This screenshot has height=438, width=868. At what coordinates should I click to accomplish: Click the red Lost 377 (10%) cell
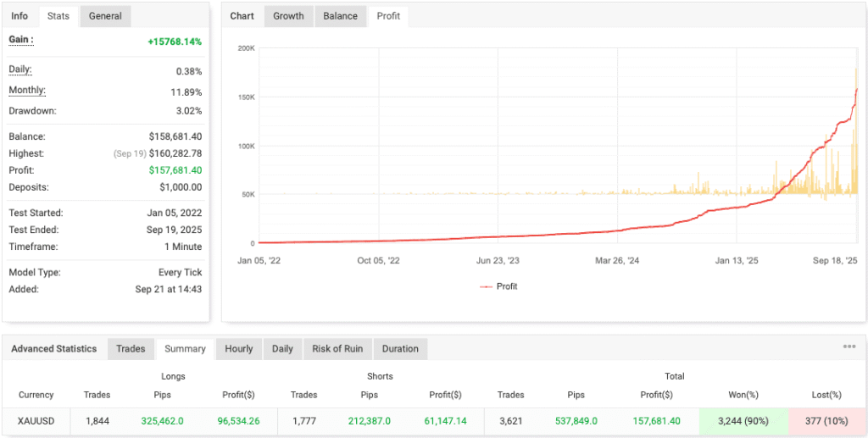pos(825,421)
